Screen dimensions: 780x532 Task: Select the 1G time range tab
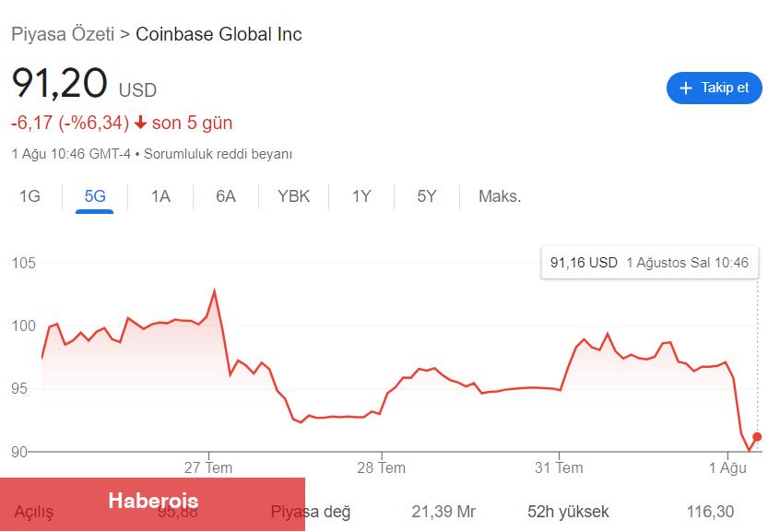click(x=30, y=196)
